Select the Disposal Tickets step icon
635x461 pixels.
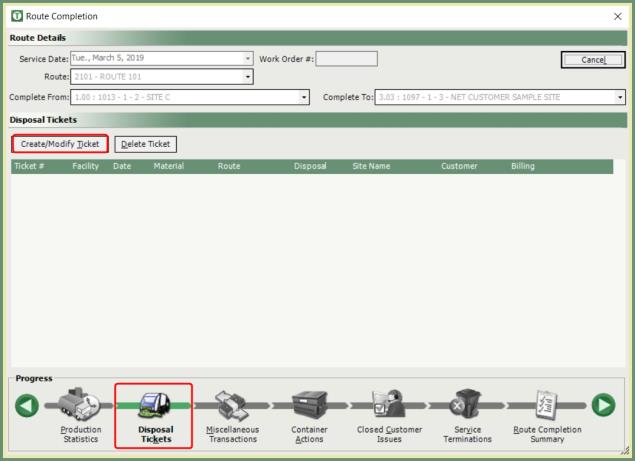(153, 406)
